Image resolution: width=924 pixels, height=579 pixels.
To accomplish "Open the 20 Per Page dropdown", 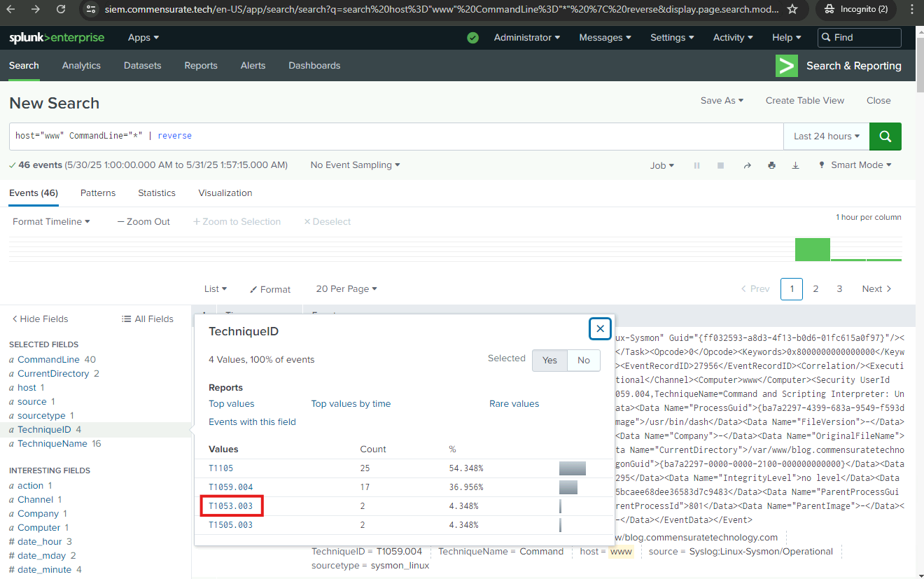I will click(x=346, y=289).
